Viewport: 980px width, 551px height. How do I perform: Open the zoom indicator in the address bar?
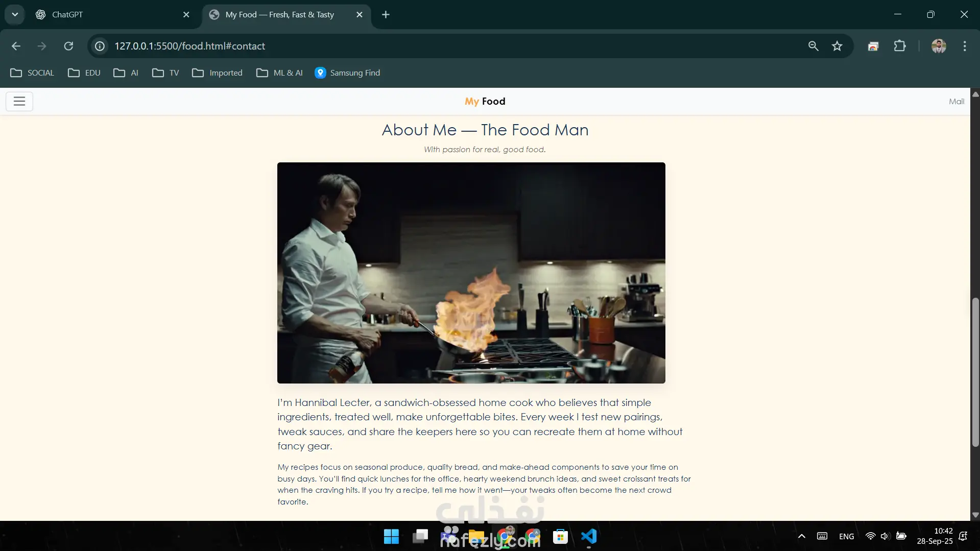coord(814,46)
